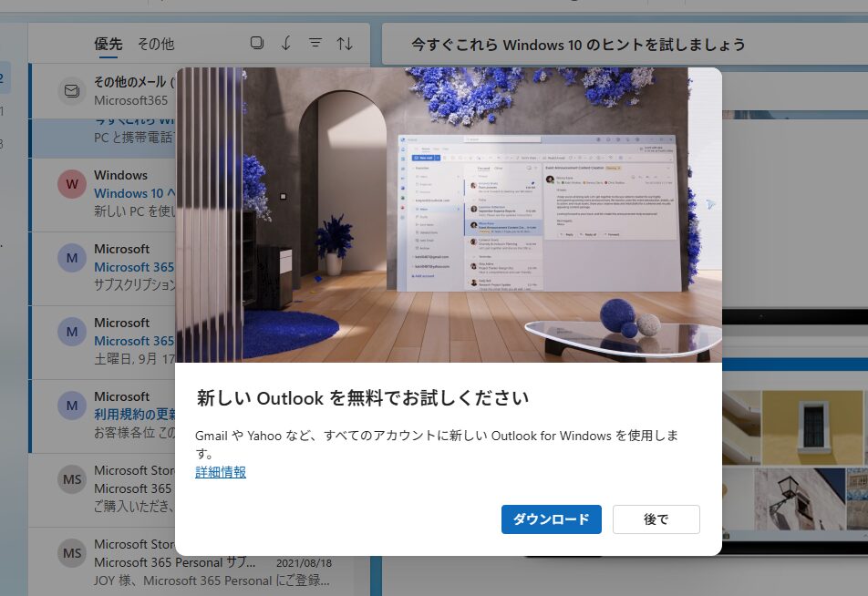
Task: Click the Windows 10 のヒント message heading
Action: pos(578,45)
